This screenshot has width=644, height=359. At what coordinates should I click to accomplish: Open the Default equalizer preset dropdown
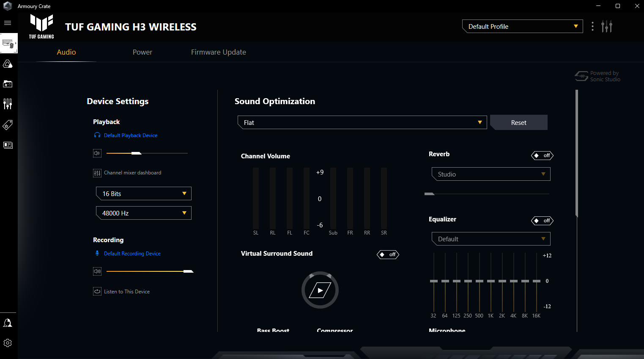pyautogui.click(x=491, y=239)
